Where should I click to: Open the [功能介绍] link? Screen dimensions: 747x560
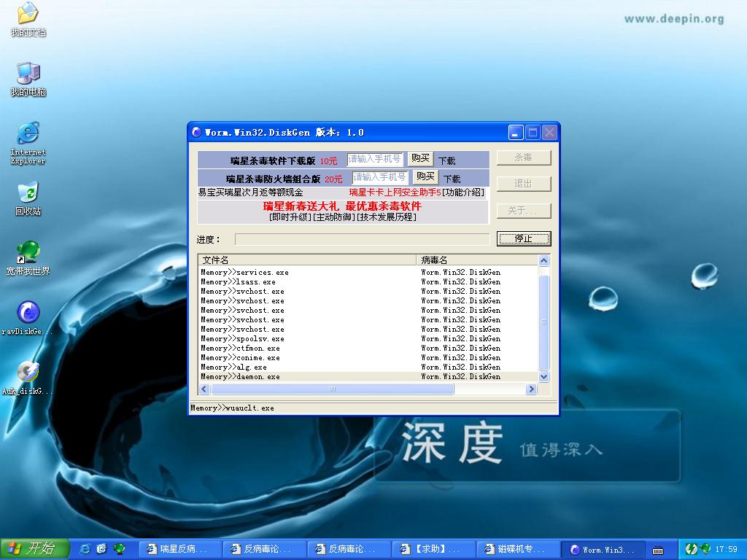[463, 192]
